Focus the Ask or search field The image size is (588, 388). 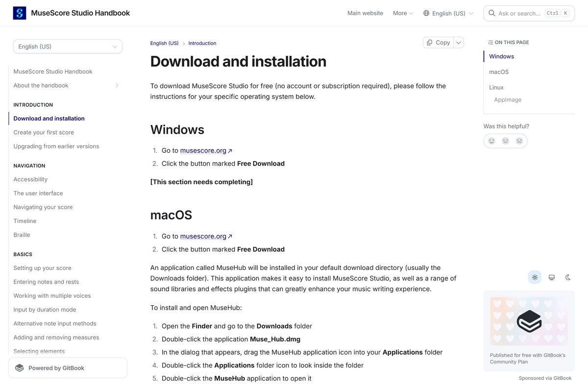tap(529, 13)
